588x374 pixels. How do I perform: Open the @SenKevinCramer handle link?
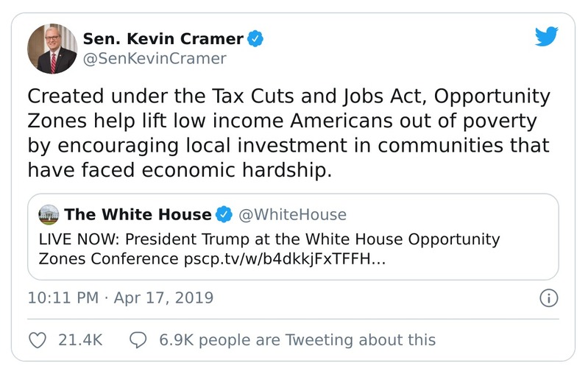click(x=155, y=58)
